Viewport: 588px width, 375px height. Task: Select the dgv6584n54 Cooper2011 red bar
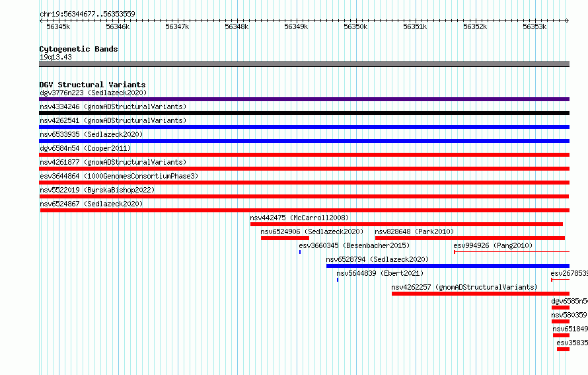(x=304, y=155)
